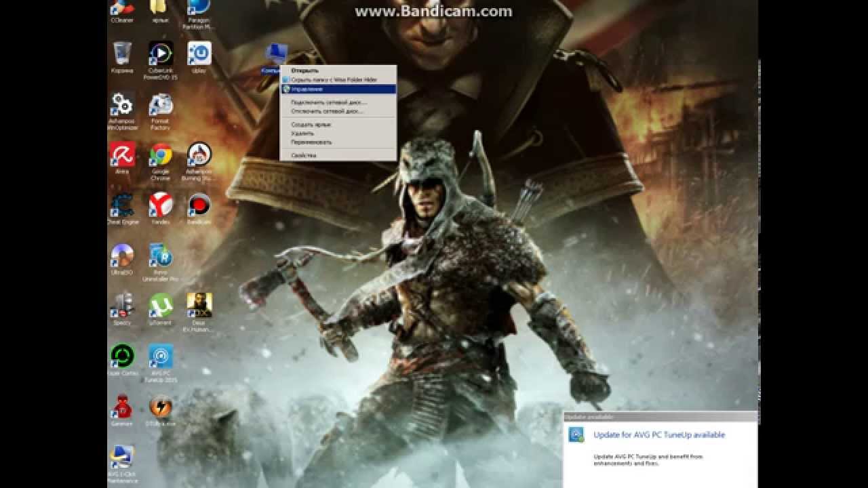Select the Wise Folder Hider menu entry
Image resolution: width=868 pixels, height=488 pixels.
338,80
